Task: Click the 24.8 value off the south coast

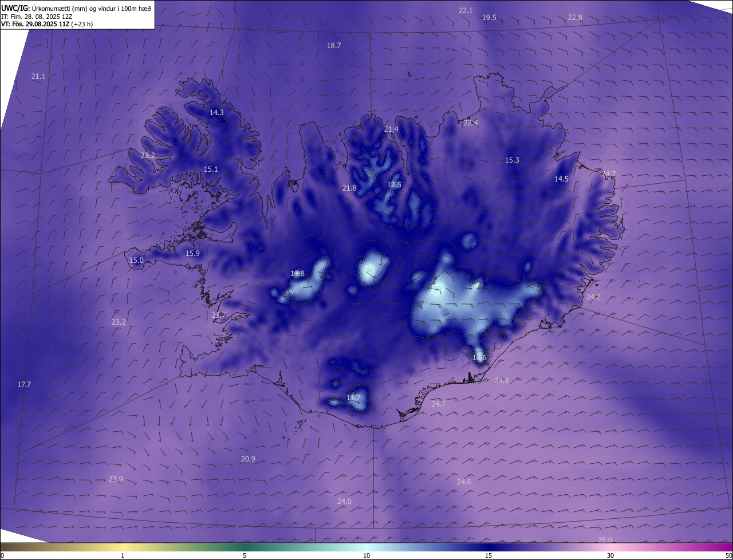Action: coord(502,381)
